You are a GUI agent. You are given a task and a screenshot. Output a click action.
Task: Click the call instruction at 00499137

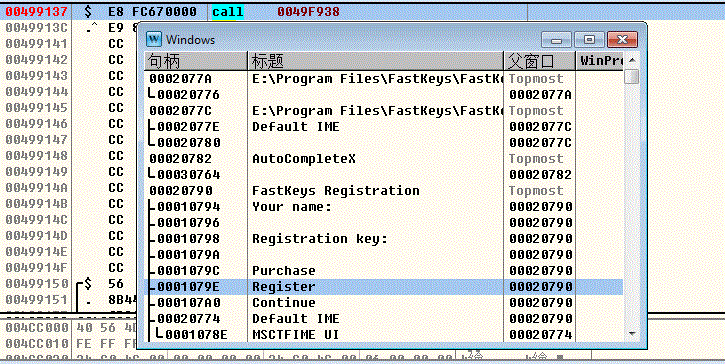click(227, 12)
